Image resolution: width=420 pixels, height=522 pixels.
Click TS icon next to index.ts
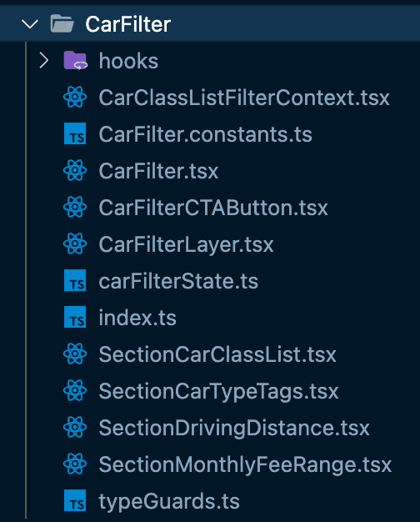[75, 317]
